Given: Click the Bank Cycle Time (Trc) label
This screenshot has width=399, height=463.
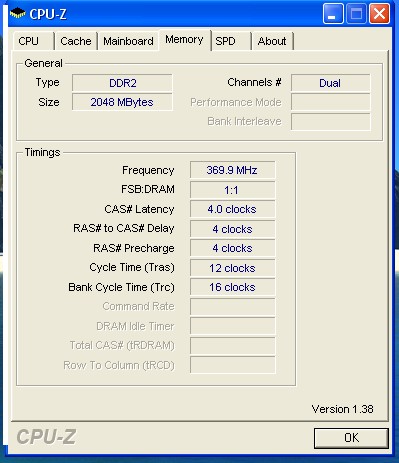Looking at the screenshot, I should pos(121,287).
